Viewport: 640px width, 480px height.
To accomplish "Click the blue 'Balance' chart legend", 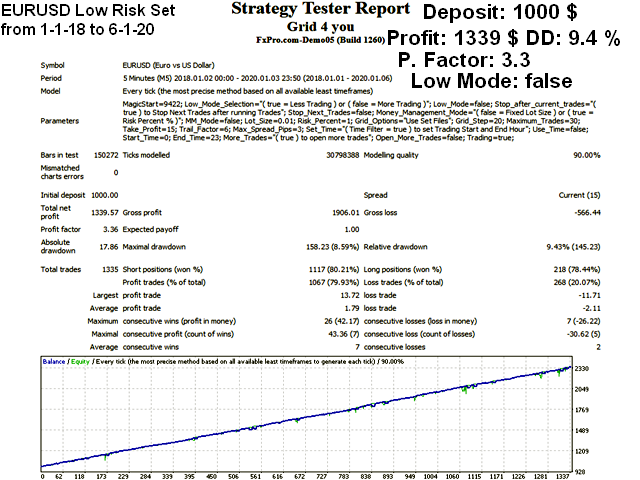I will [x=53, y=362].
